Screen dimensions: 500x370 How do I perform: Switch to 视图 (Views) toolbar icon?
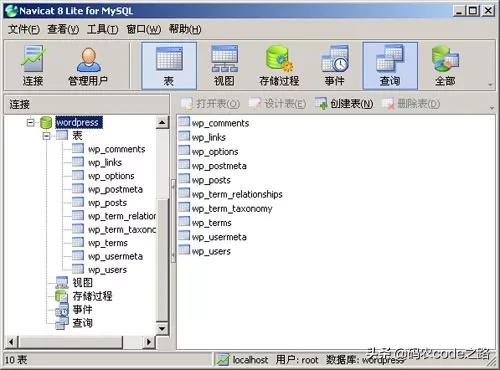tap(224, 65)
